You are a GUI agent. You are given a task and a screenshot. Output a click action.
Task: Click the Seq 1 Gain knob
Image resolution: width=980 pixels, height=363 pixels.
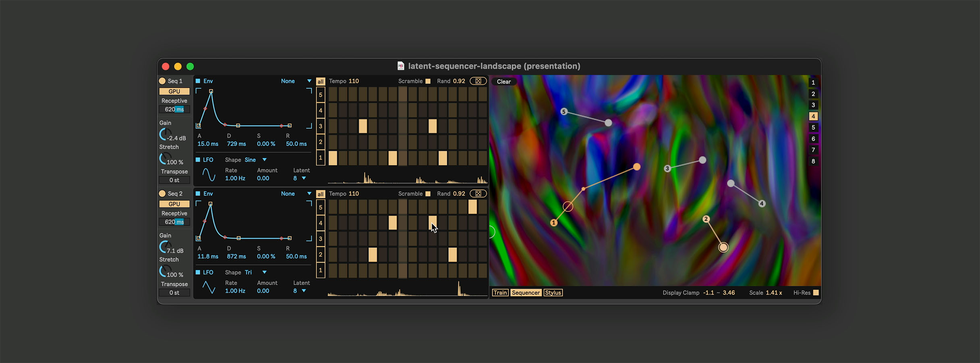(x=165, y=134)
